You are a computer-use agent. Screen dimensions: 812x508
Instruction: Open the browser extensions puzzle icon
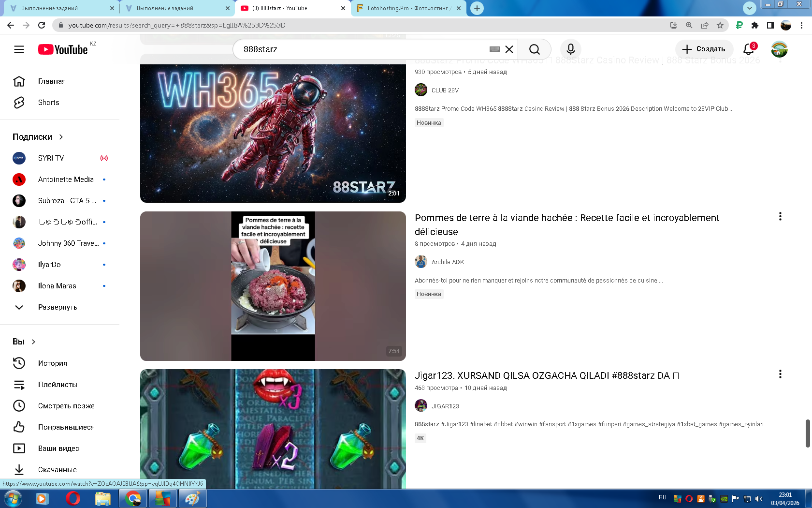pyautogui.click(x=755, y=25)
